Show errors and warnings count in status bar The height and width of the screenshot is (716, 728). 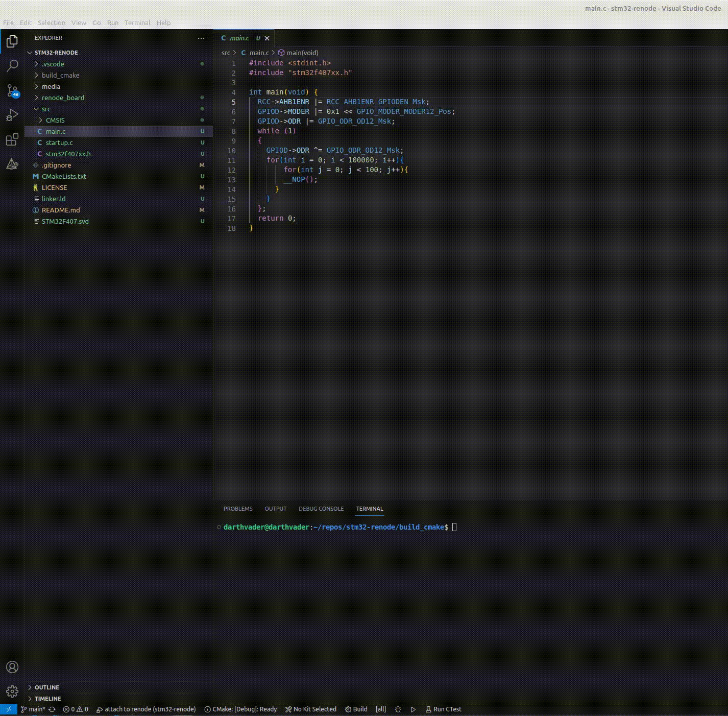pyautogui.click(x=76, y=709)
